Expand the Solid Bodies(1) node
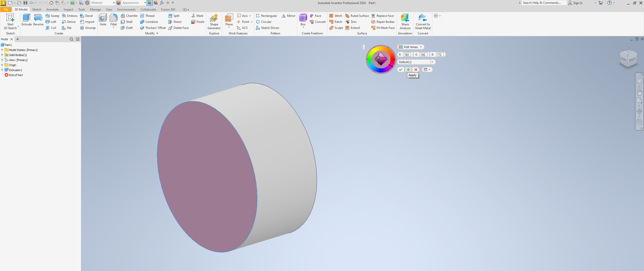 pos(2,55)
